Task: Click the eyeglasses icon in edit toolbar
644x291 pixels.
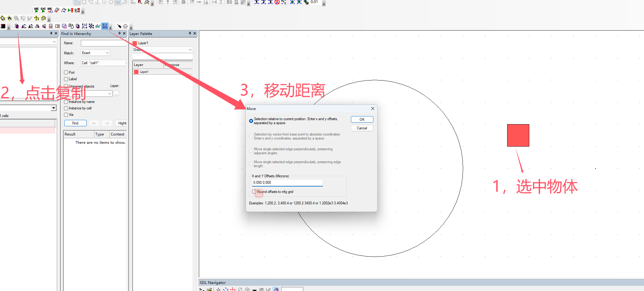Action: 98,26
